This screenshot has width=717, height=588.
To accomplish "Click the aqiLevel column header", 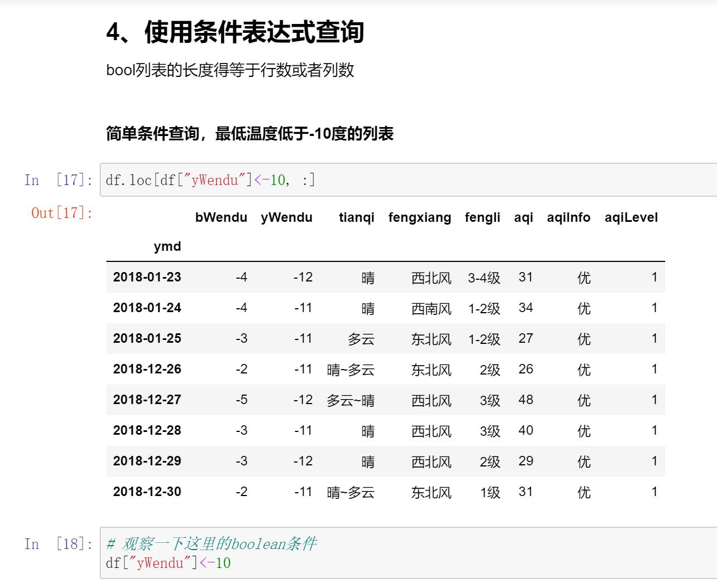I will pos(631,217).
